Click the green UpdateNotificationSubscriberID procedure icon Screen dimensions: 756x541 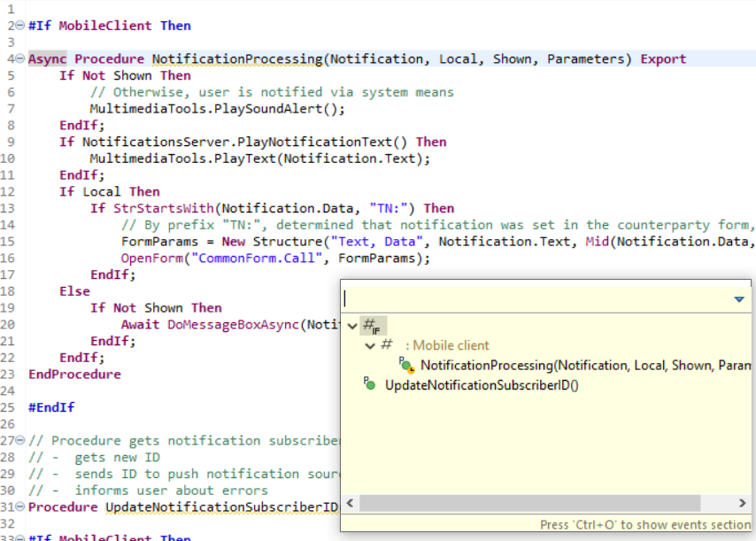click(x=370, y=384)
